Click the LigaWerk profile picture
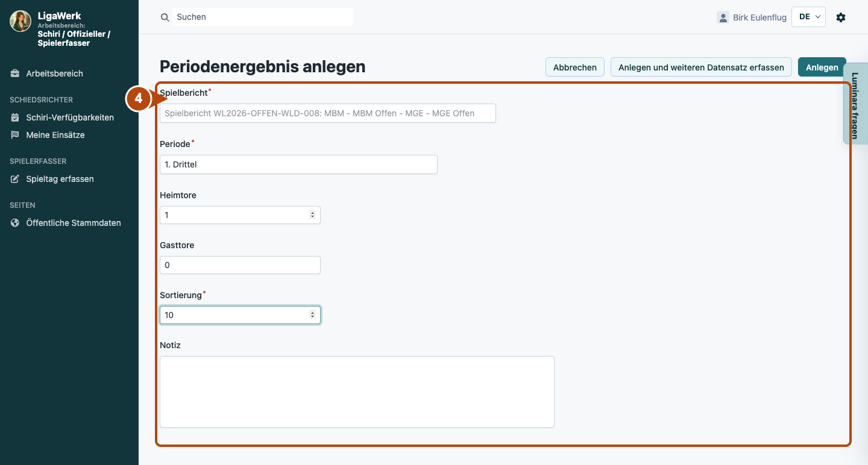Screen dimensions: 868x465 [x=20, y=21]
